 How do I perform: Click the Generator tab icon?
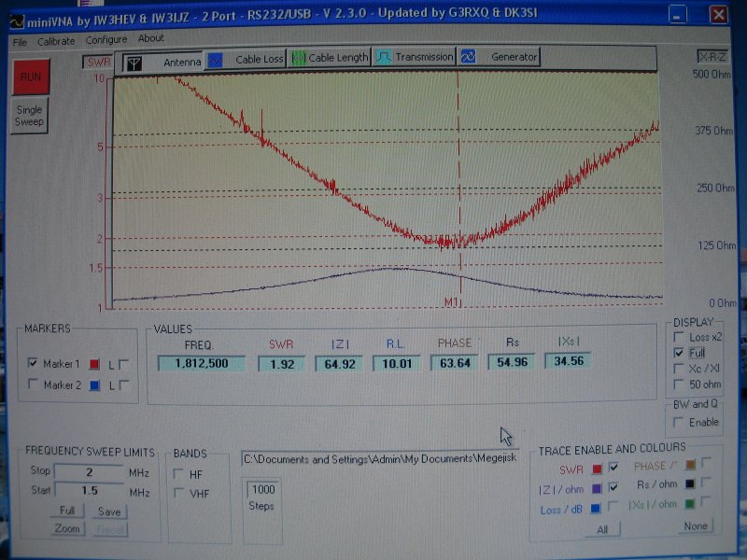click(x=469, y=57)
